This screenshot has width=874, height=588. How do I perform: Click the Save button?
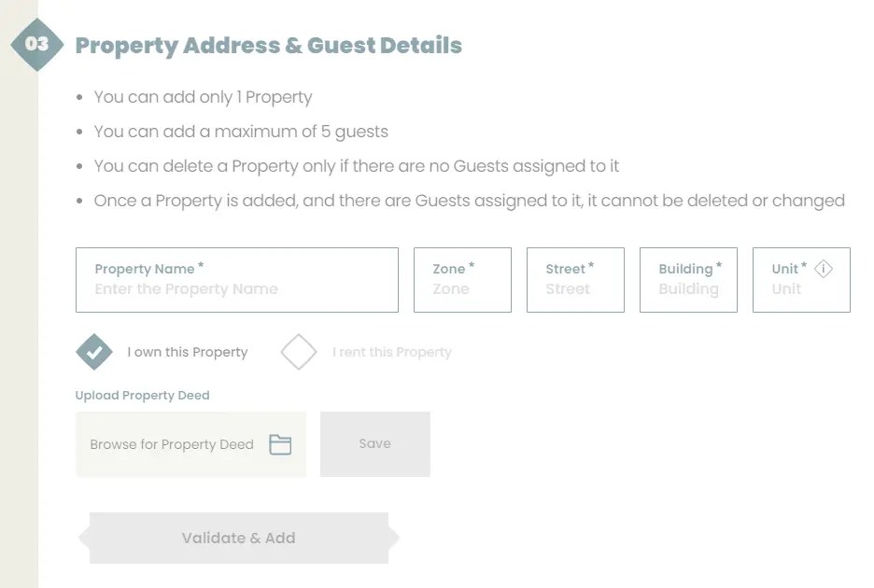pyautogui.click(x=375, y=443)
